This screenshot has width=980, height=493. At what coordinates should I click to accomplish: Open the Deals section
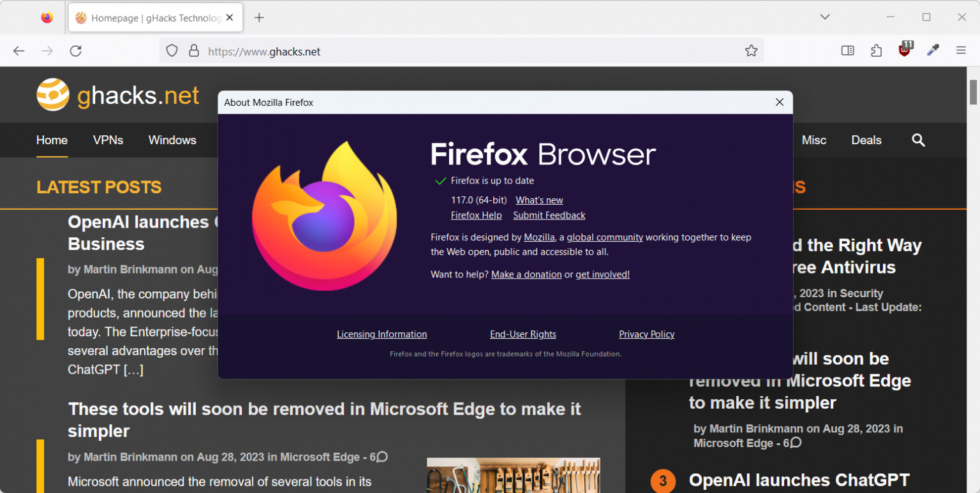tap(866, 140)
